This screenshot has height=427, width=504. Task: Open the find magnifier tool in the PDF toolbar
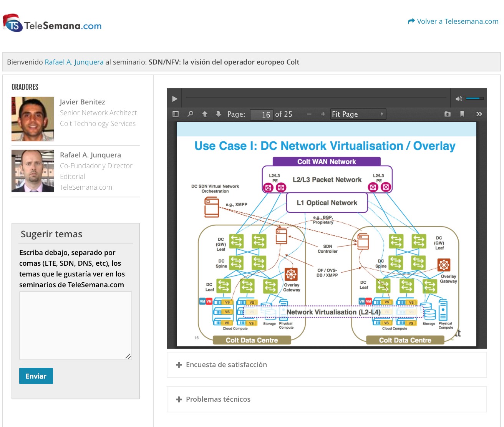click(190, 114)
